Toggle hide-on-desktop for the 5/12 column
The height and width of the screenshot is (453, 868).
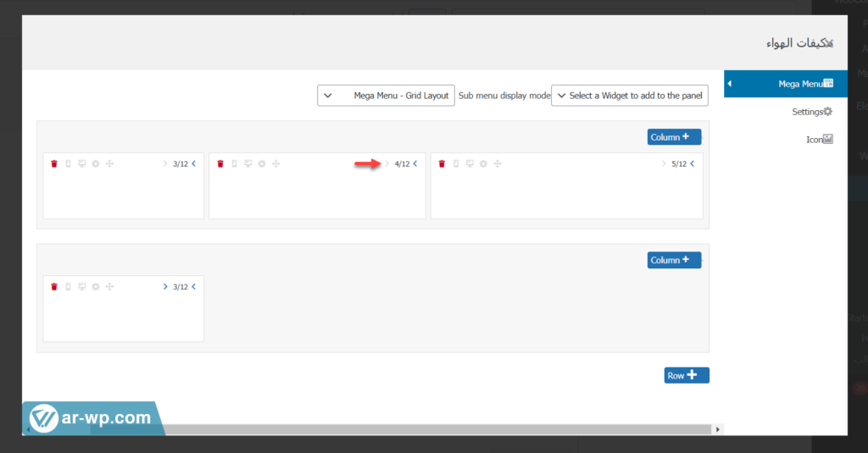coord(470,163)
